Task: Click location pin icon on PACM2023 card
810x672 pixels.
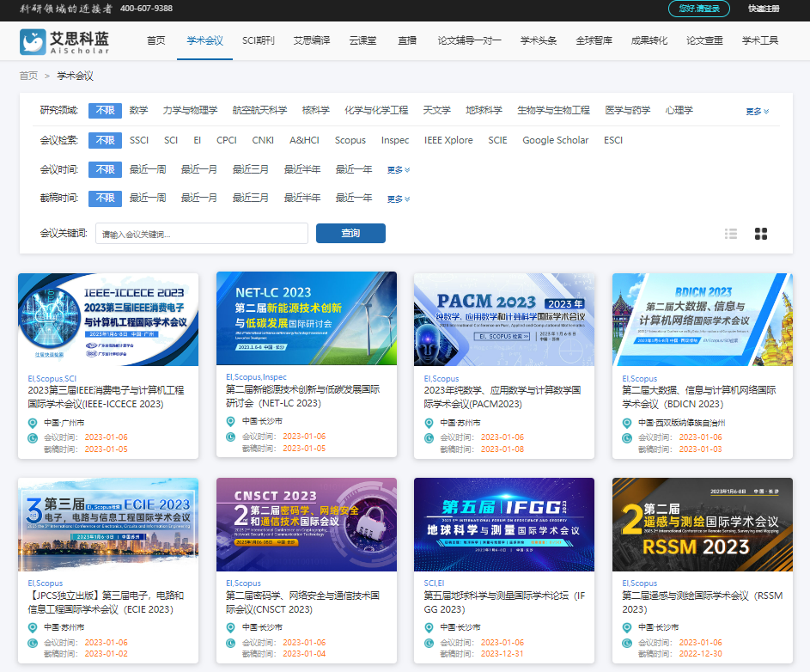Action: pyautogui.click(x=429, y=424)
